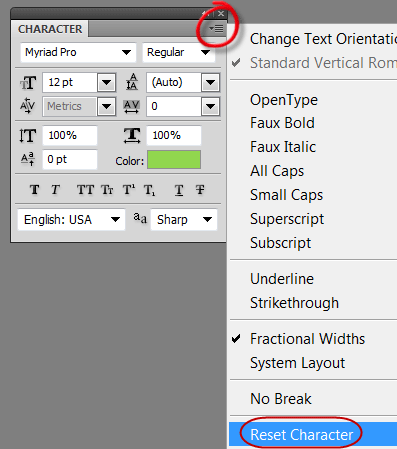Toggle the Faux Italic T button
This screenshot has width=397, height=449.
click(55, 190)
